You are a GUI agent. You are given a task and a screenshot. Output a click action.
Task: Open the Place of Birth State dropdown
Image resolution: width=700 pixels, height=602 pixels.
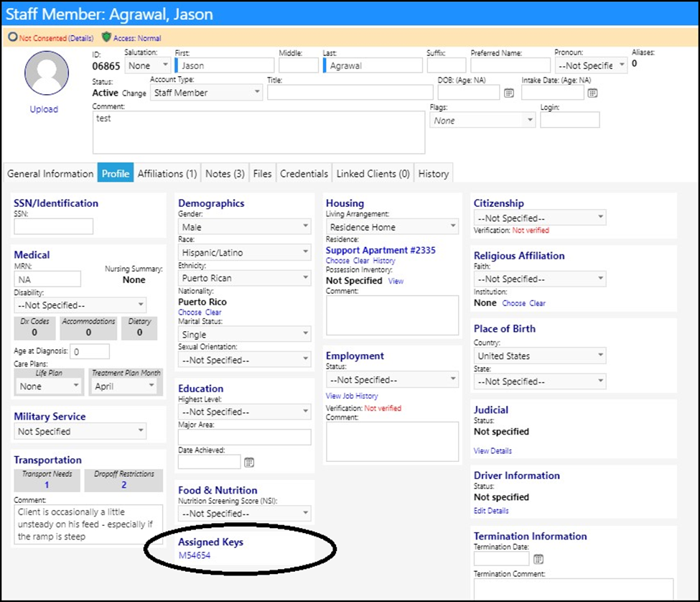[x=540, y=381]
